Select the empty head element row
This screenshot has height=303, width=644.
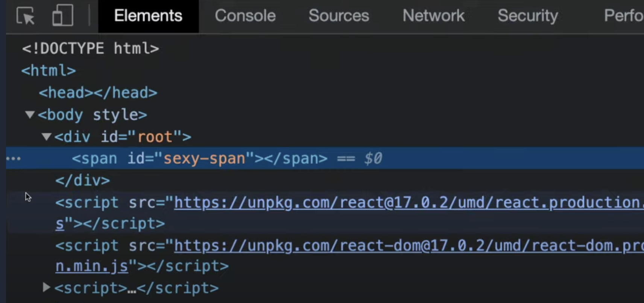click(98, 93)
